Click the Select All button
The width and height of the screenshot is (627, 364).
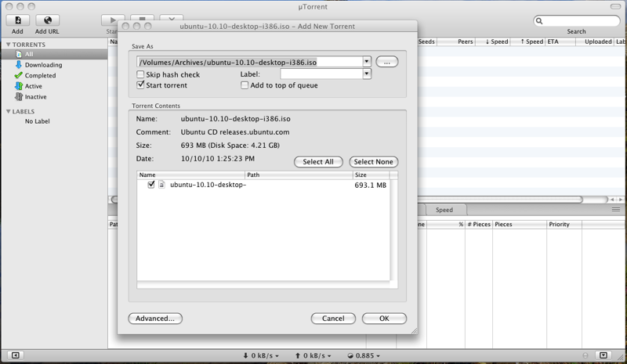318,162
